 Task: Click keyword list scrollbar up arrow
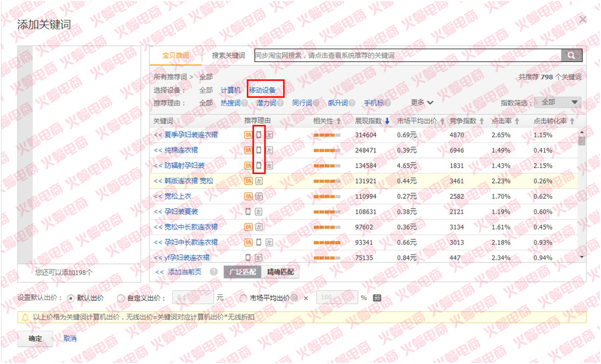[582, 132]
